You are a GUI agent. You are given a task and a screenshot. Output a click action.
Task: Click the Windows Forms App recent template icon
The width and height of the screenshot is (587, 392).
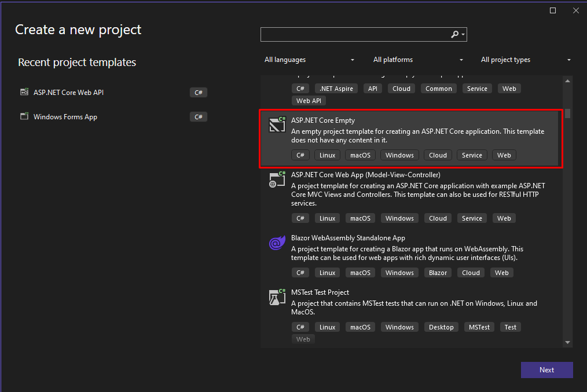[x=24, y=116]
